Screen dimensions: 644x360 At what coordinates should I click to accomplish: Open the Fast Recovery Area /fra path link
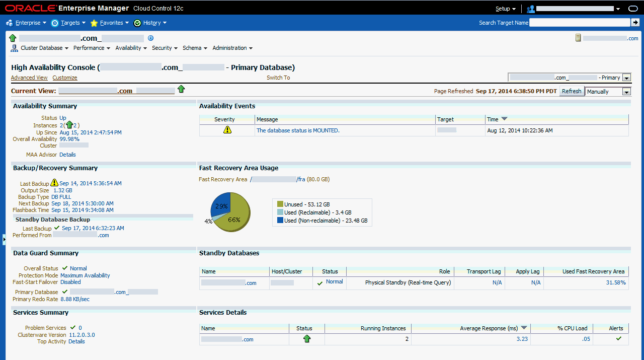[278, 179]
